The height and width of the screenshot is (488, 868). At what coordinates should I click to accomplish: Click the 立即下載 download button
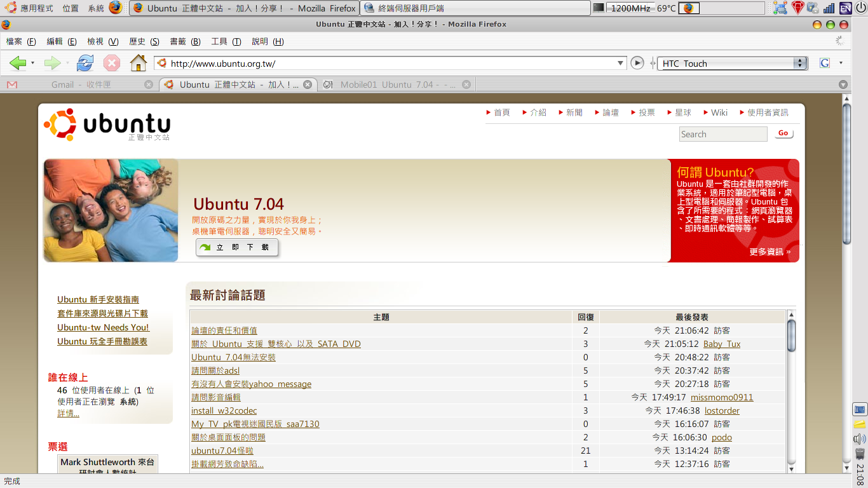pyautogui.click(x=237, y=247)
